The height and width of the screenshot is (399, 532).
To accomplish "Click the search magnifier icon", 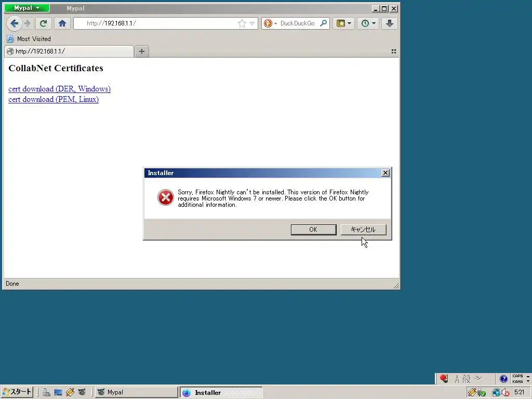I will pyautogui.click(x=324, y=23).
